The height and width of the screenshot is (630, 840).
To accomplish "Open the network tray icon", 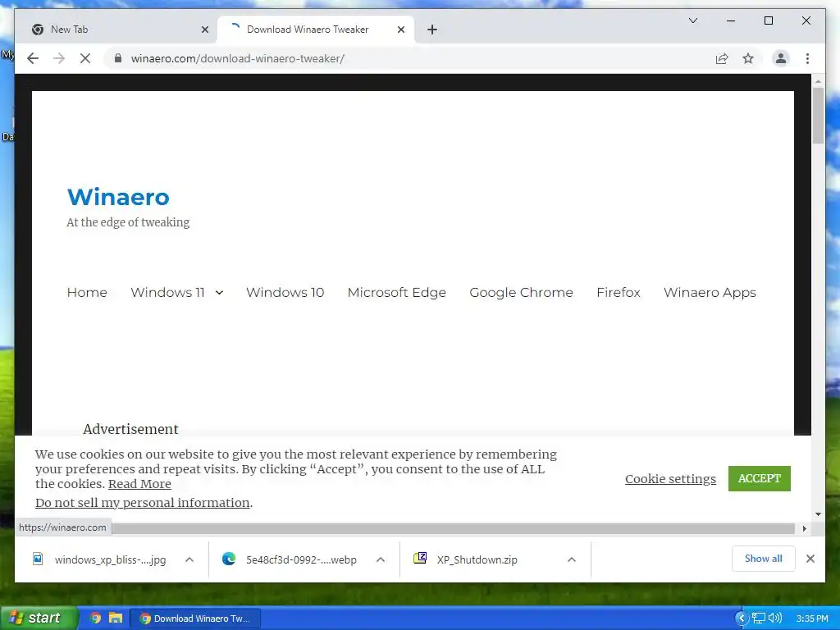I will tap(759, 619).
